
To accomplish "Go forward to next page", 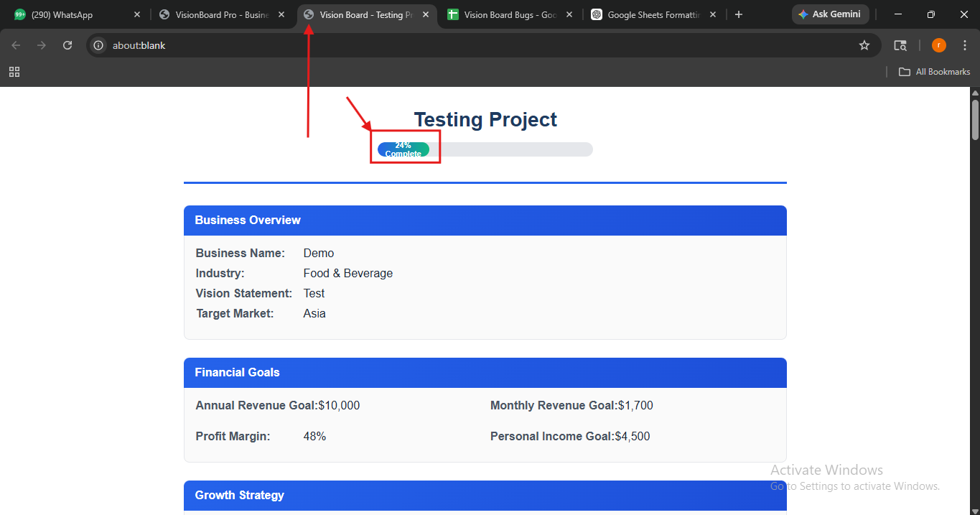I will (42, 45).
